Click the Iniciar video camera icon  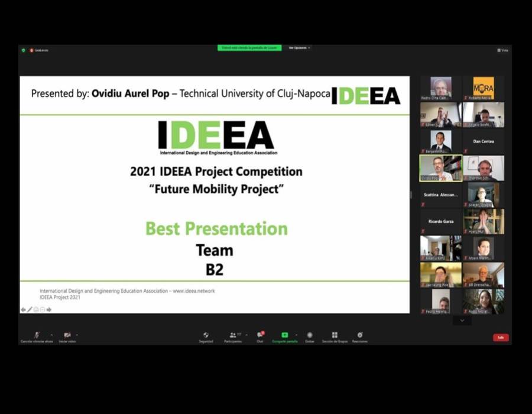point(67,335)
